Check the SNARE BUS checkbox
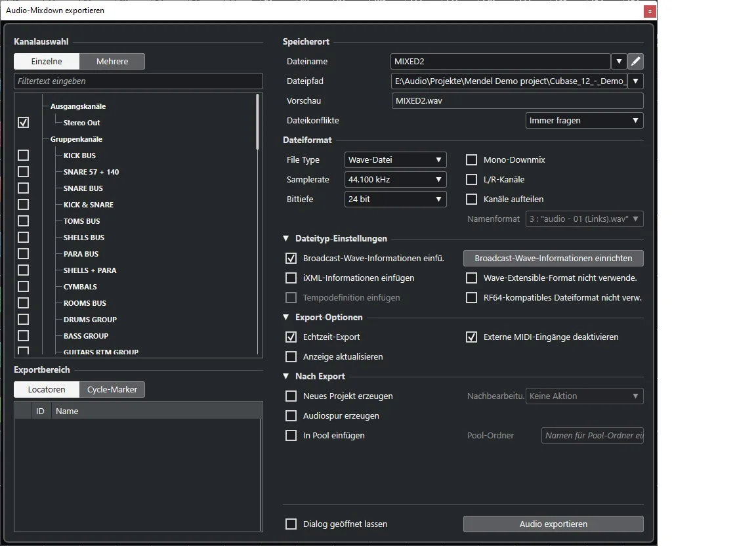The image size is (756, 546). (x=23, y=188)
